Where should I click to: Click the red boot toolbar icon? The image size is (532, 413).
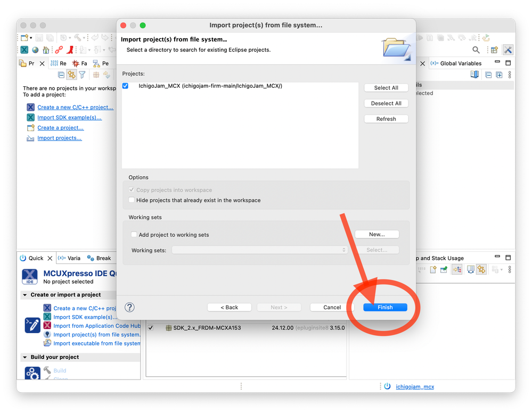(70, 50)
